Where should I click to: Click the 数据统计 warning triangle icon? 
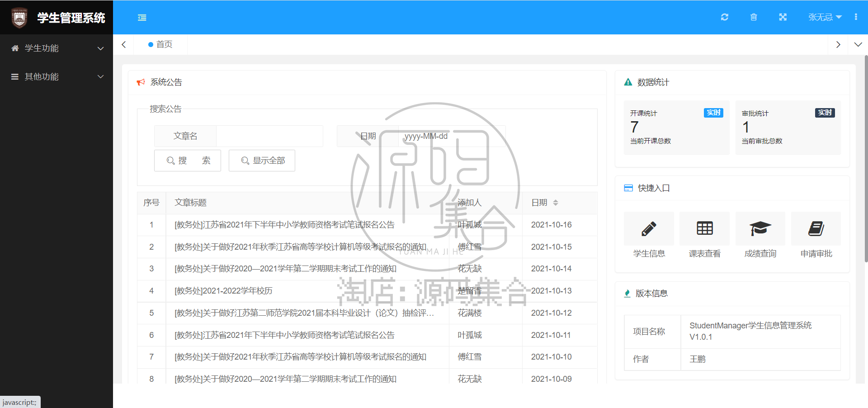click(628, 82)
